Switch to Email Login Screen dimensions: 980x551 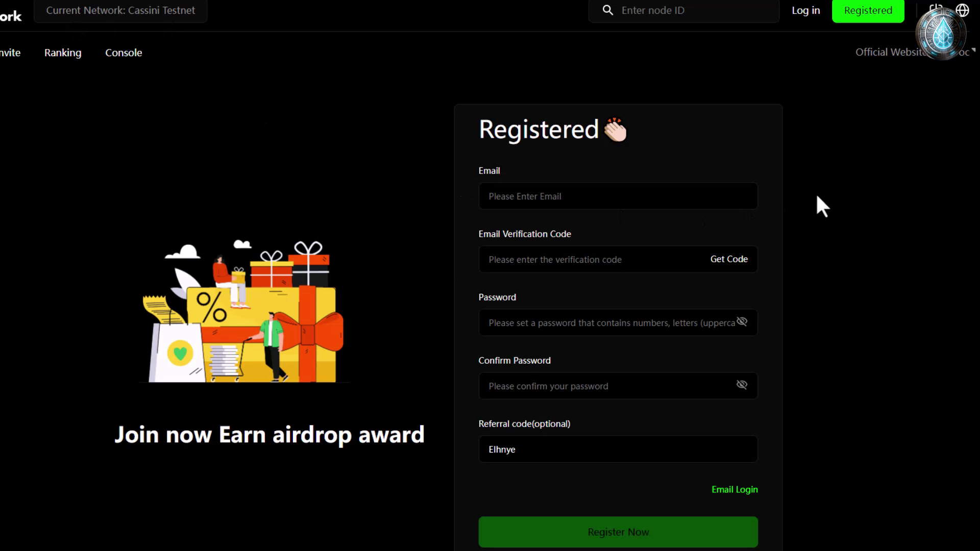point(734,490)
